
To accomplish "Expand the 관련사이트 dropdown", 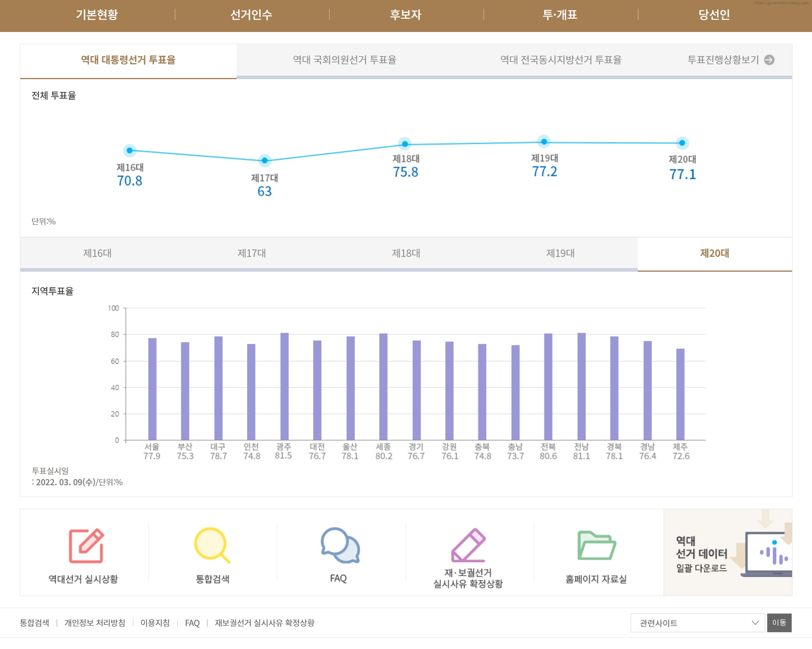I will coord(698,623).
